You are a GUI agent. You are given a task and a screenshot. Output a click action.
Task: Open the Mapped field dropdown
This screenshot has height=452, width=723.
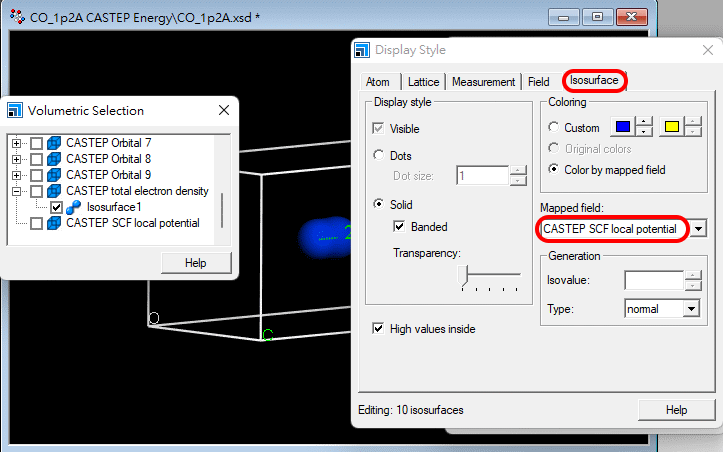[699, 229]
